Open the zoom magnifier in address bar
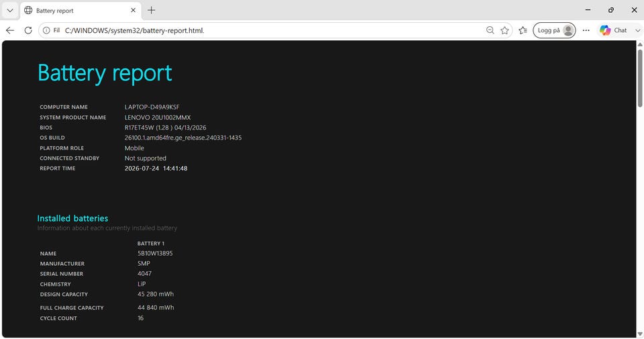This screenshot has width=644, height=339. tap(490, 30)
